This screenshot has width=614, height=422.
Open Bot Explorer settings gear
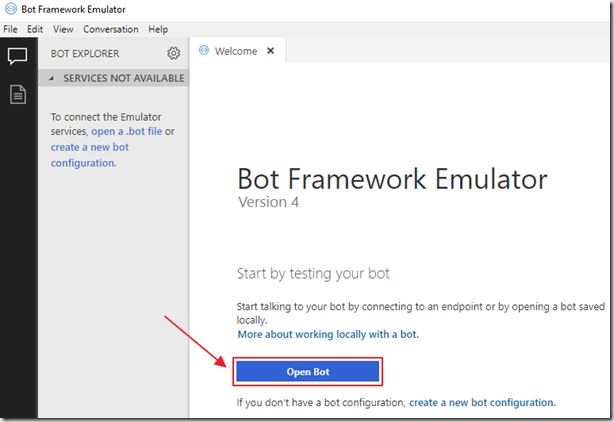coord(173,53)
